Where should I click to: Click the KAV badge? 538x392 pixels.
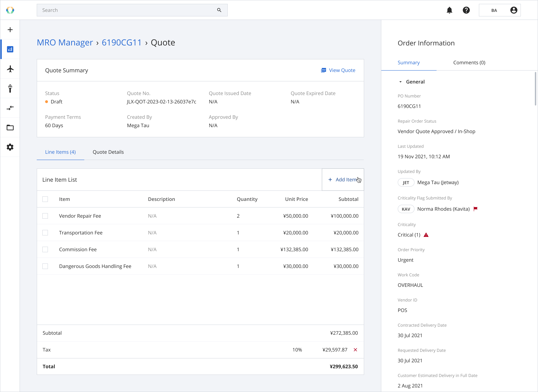pyautogui.click(x=406, y=209)
